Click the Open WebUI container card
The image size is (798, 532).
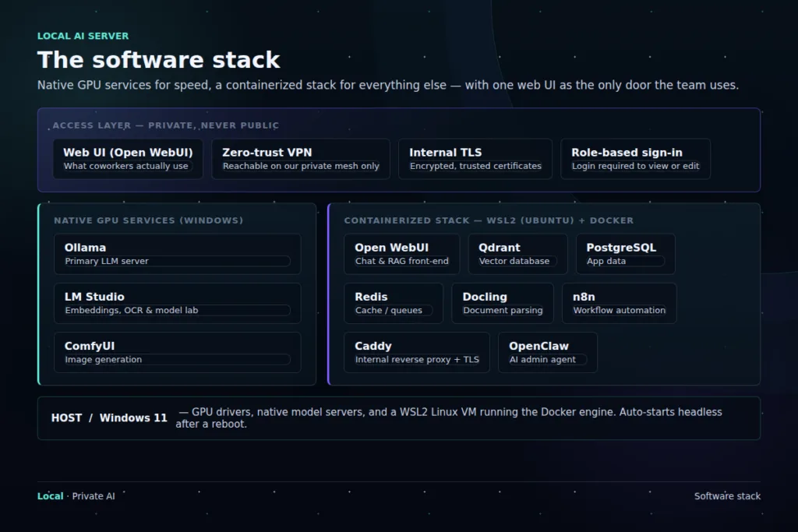coord(401,254)
